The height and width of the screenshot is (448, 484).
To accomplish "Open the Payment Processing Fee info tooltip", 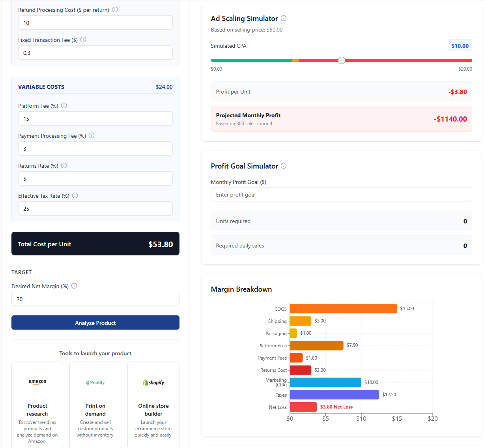I will [91, 135].
